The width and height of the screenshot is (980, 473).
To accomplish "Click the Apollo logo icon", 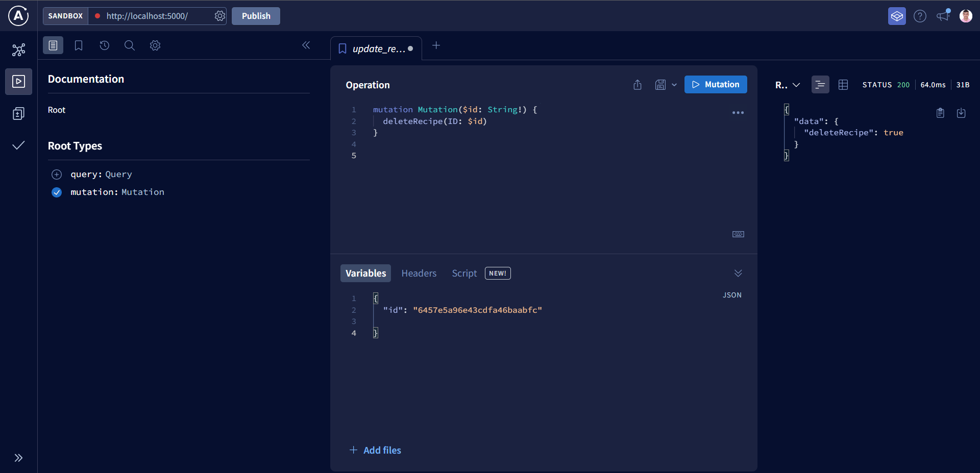I will click(18, 16).
